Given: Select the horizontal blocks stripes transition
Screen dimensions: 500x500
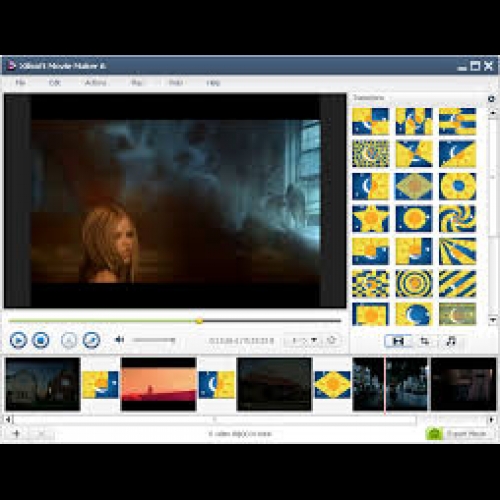Looking at the screenshot, I should click(457, 121).
